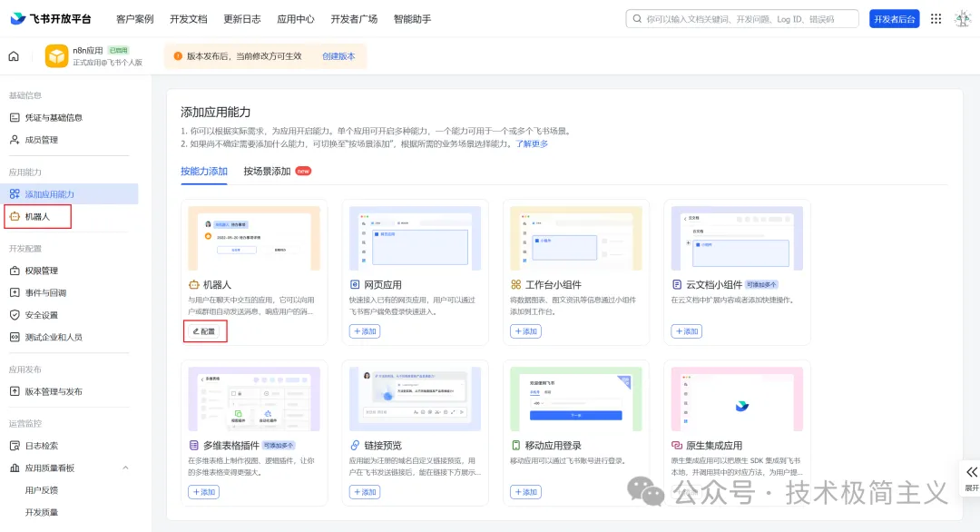Click the collapse arrows on the right edge
The image size is (980, 532).
point(971,474)
